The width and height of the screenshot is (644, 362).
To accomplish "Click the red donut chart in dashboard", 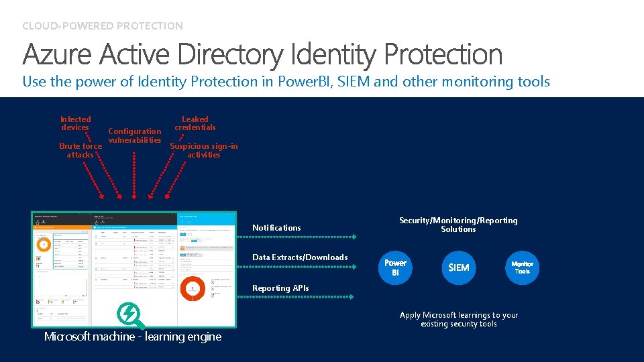I will [193, 288].
